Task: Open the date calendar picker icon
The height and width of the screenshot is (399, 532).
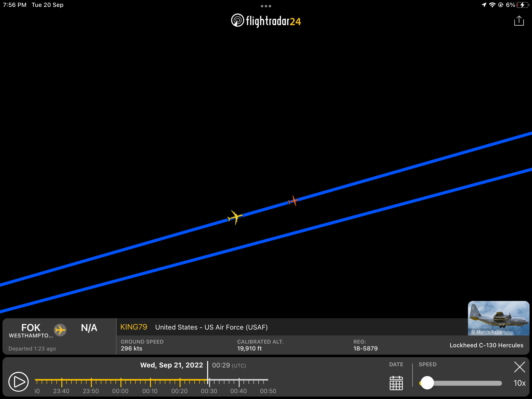Action: pyautogui.click(x=396, y=383)
